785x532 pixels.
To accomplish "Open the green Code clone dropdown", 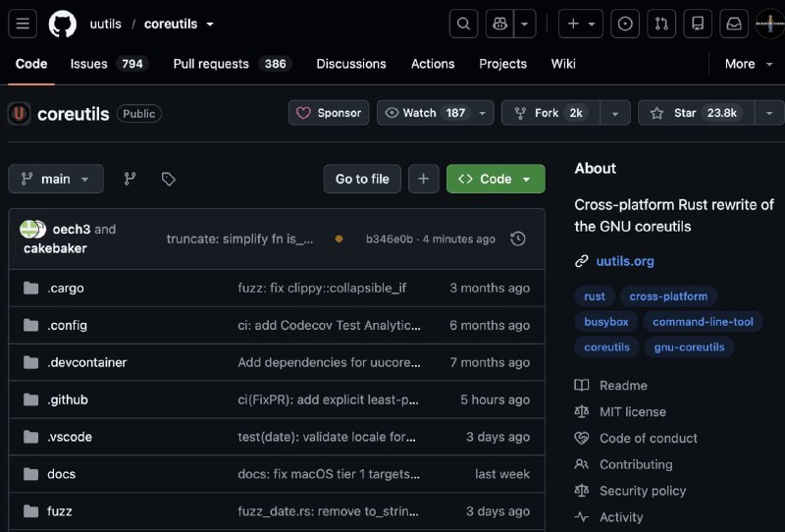I will tap(496, 179).
